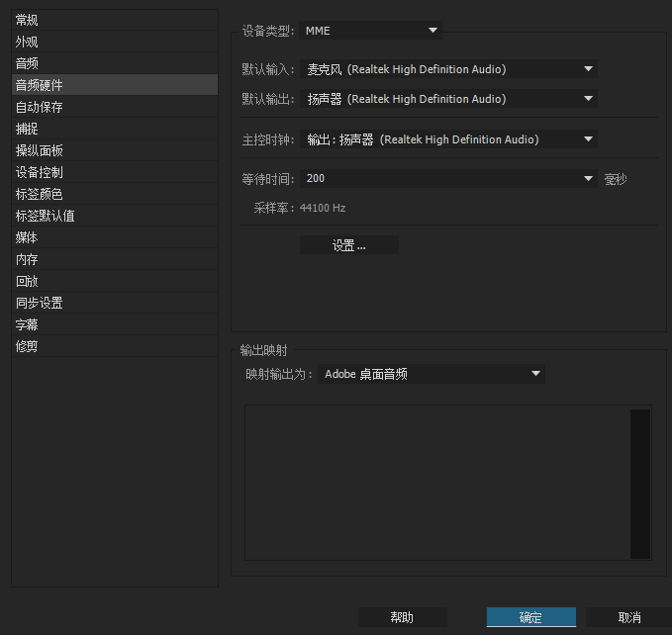Screen dimensions: 672x635
Task: Select the 音频 category
Action: (28, 63)
